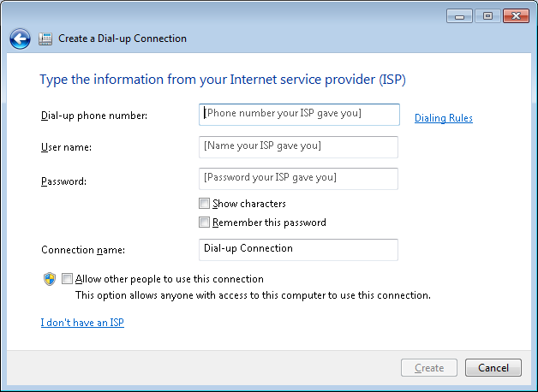
Task: Click the dial-up phone wizard icon
Action: coord(45,39)
